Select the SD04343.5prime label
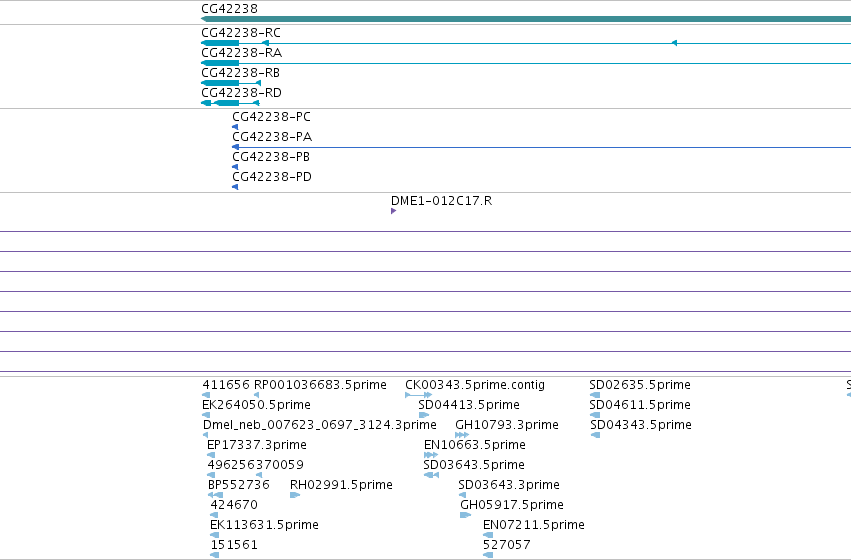851x560 pixels. tap(641, 425)
